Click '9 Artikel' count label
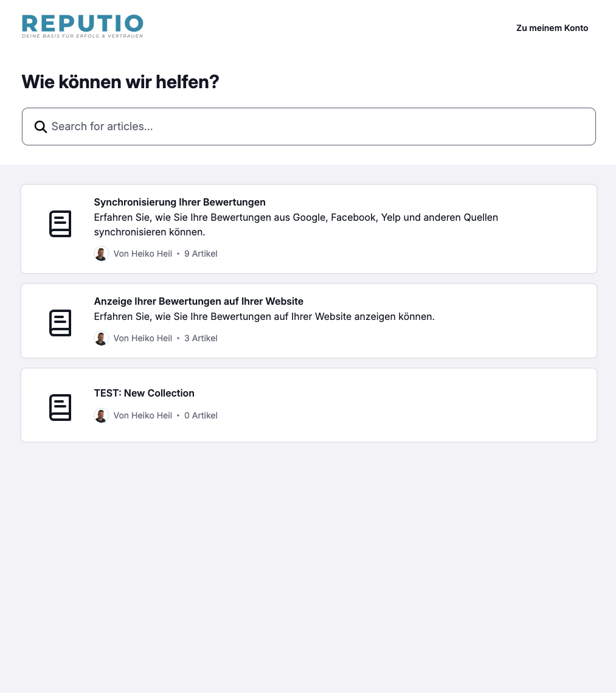This screenshot has height=694, width=616. tap(201, 254)
